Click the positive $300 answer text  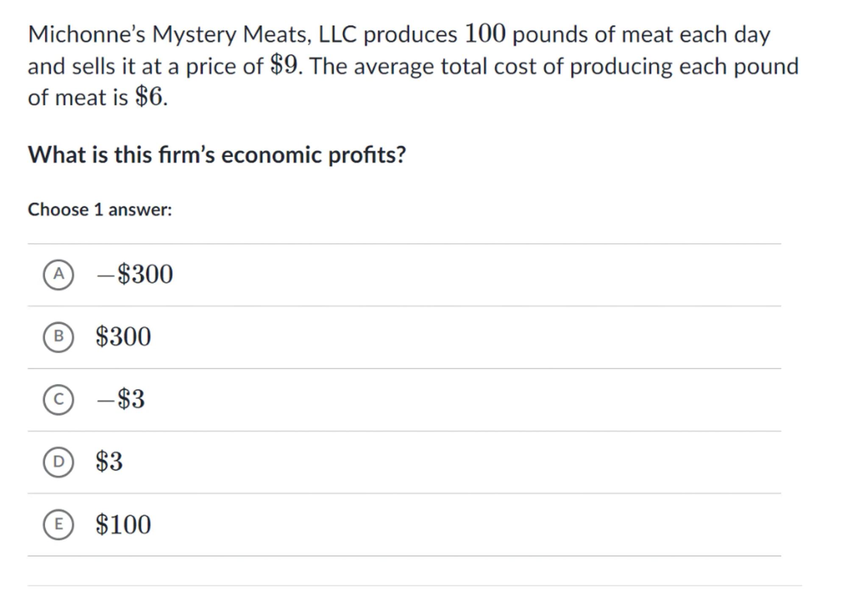pos(123,337)
